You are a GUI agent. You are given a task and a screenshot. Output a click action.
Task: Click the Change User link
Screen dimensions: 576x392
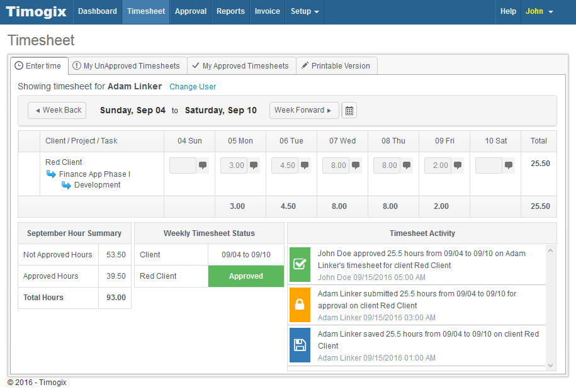point(193,86)
